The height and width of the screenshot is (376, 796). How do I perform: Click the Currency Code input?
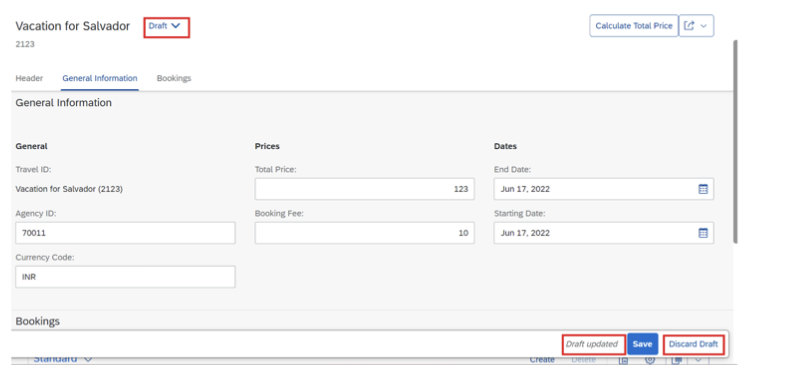[x=125, y=277]
